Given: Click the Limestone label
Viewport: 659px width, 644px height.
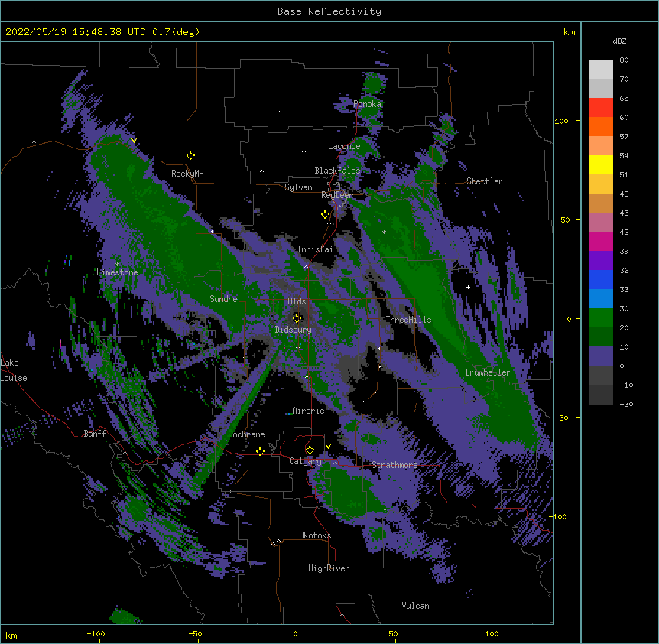Looking at the screenshot, I should (117, 272).
